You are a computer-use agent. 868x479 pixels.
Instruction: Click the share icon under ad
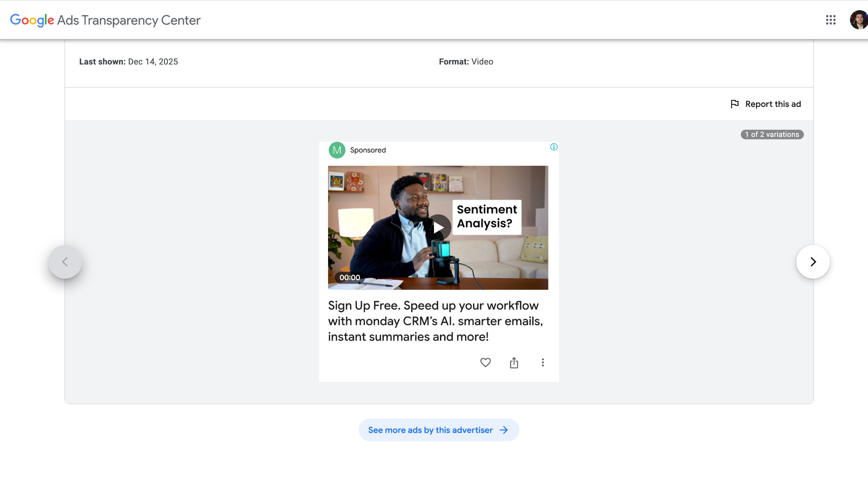[514, 363]
